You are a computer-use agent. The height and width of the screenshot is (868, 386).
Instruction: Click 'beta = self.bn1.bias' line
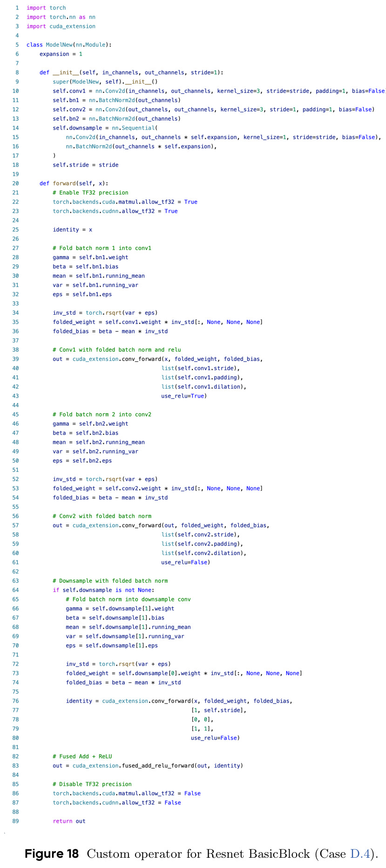85,267
